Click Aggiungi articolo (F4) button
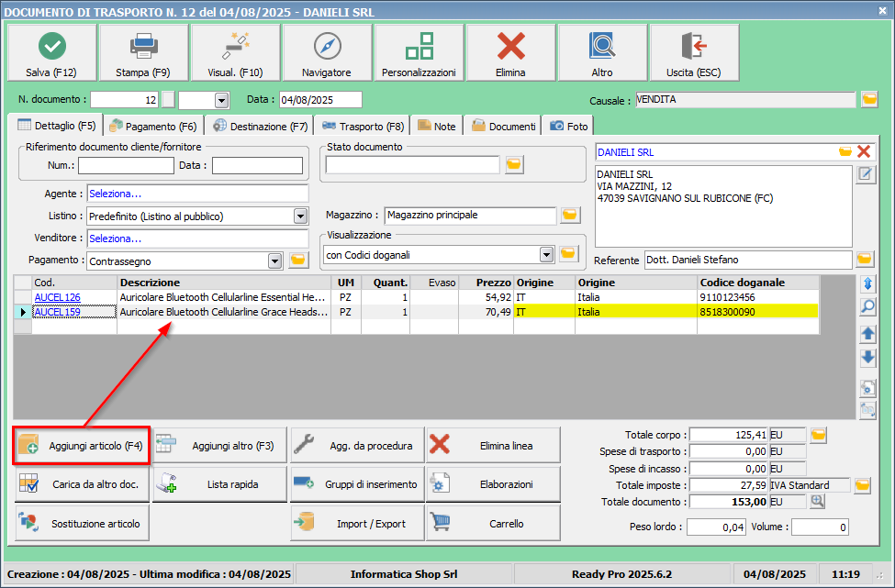 tap(83, 446)
